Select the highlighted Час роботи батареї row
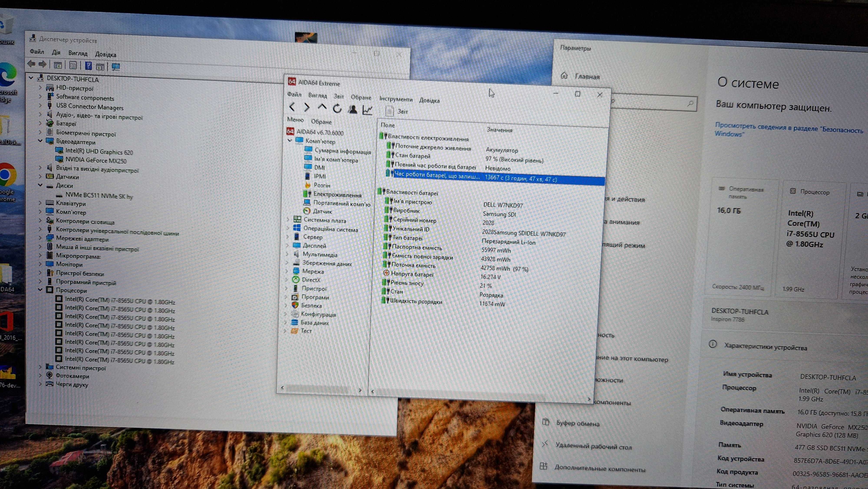 click(x=495, y=177)
